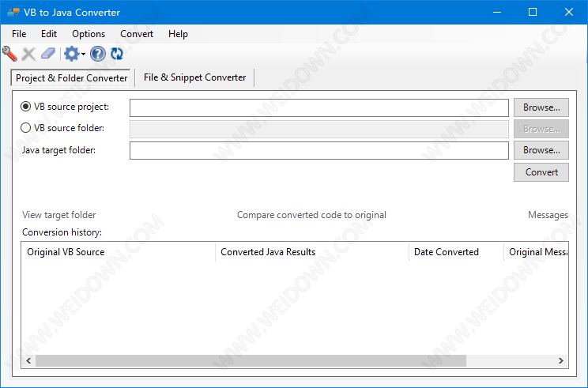
Task: Click the wrench convert icon in toolbar
Action: click(9, 54)
